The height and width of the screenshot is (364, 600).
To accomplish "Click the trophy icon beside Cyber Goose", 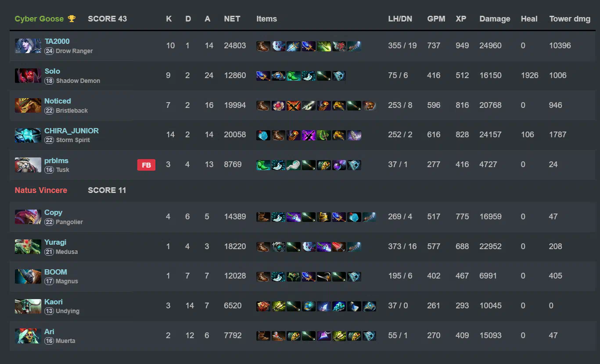I will pos(72,19).
